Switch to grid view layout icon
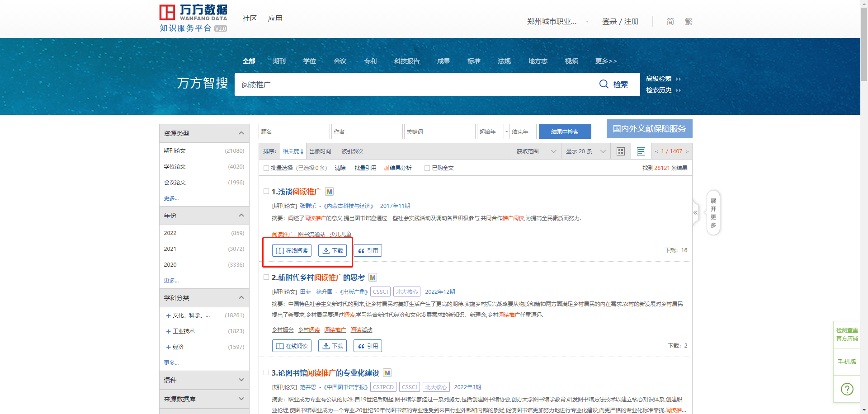This screenshot has width=868, height=414. tap(621, 151)
